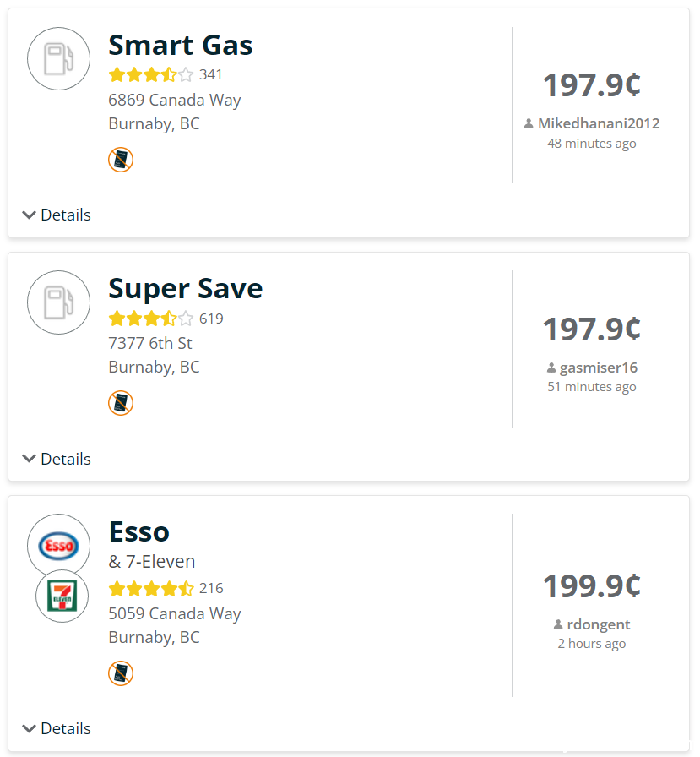
Task: Click user icon beside Mikedhanani2012
Action: coord(529,123)
